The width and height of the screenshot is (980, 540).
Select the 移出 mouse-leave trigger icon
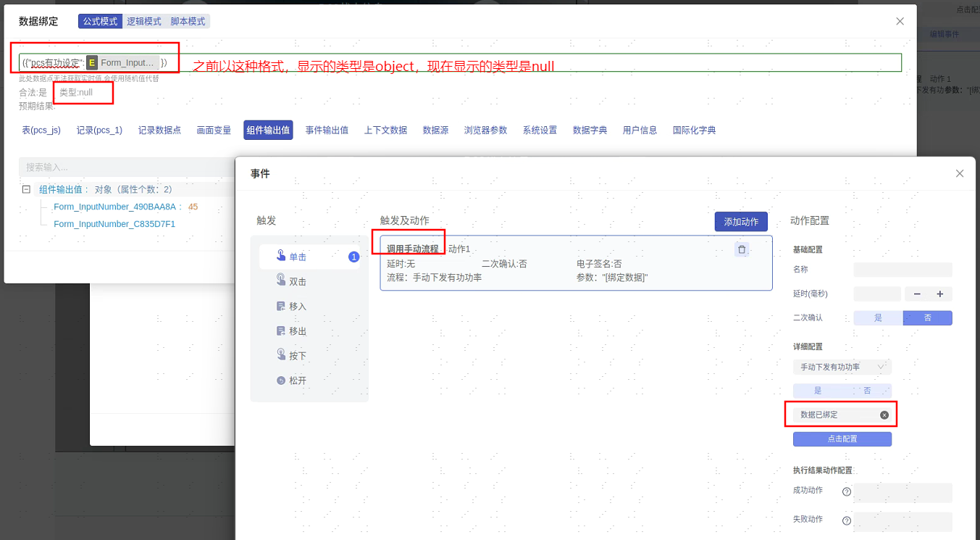[281, 331]
